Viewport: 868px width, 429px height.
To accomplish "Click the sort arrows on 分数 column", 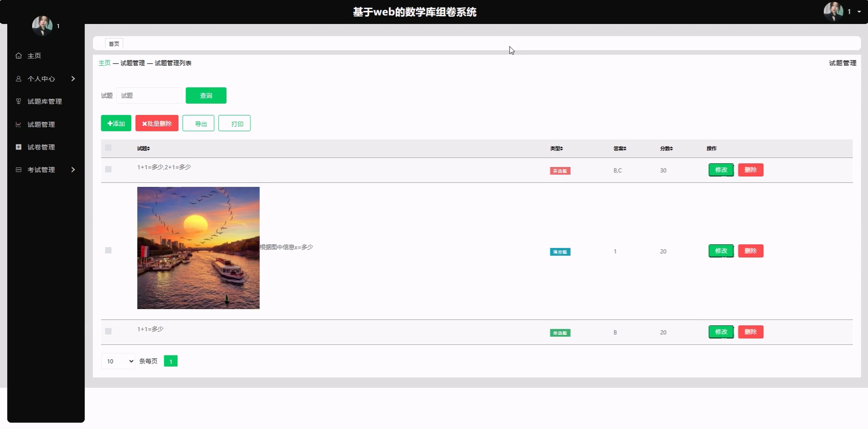I will (671, 149).
